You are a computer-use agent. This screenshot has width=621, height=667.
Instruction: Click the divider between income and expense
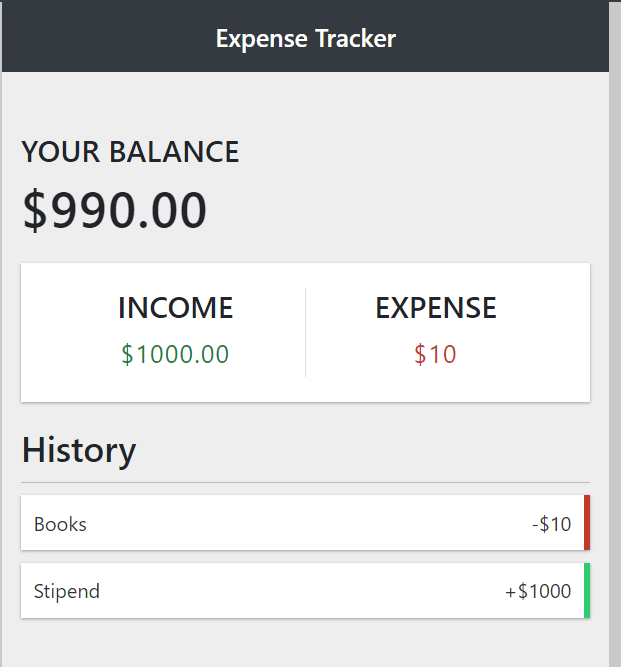coord(305,332)
